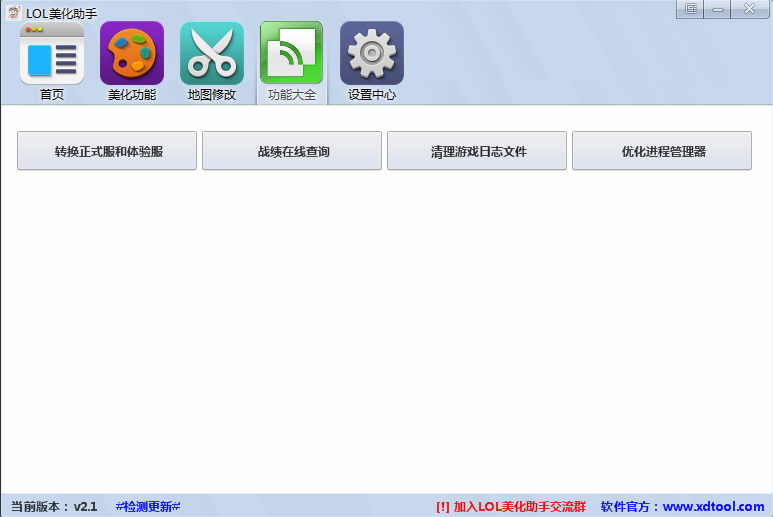The height and width of the screenshot is (517, 773).
Task: Open the 设置中心 gear icon
Action: [x=372, y=53]
